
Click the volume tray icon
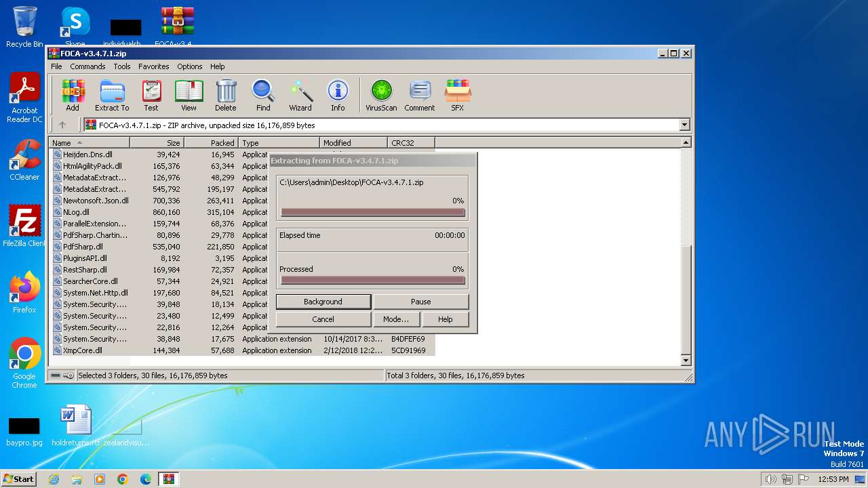(x=770, y=479)
